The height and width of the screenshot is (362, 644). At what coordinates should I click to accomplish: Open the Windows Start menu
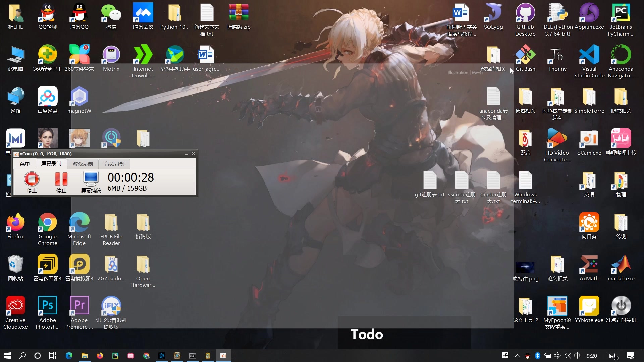click(x=7, y=356)
